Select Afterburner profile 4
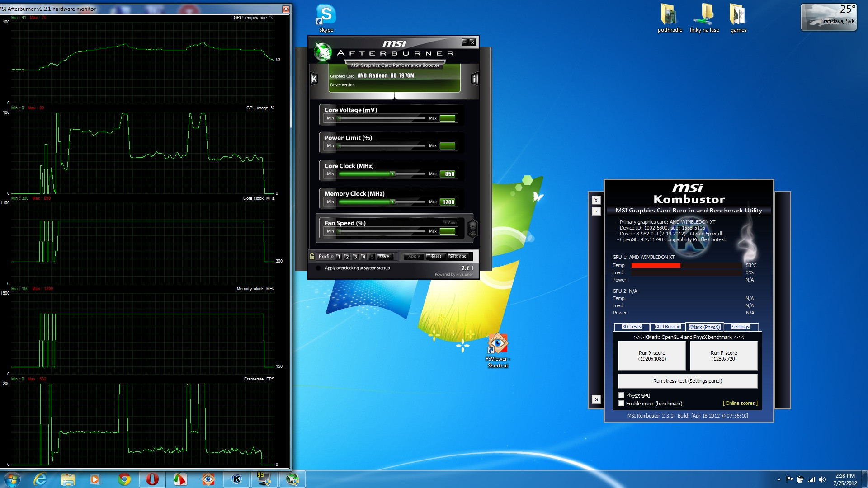The height and width of the screenshot is (488, 868). [x=363, y=256]
